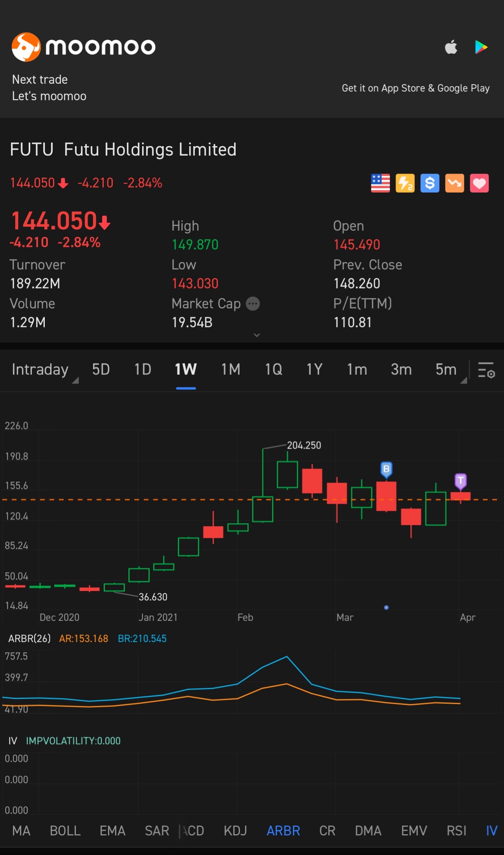The width and height of the screenshot is (504, 855).
Task: Tap the blue dot event marker below March
Action: [386, 607]
